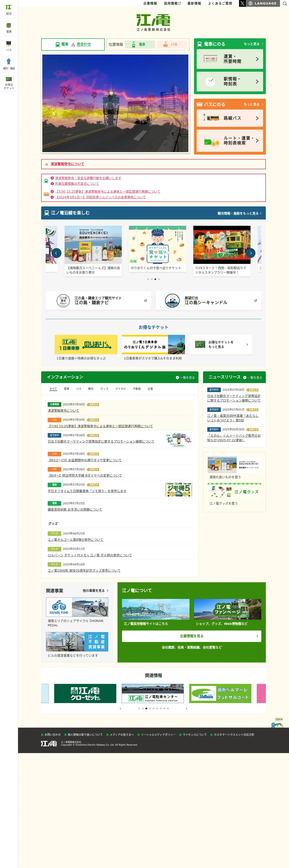The height and width of the screenshot is (868, 289).
Task: Select the third carousel pagination dot
Action: click(x=155, y=279)
